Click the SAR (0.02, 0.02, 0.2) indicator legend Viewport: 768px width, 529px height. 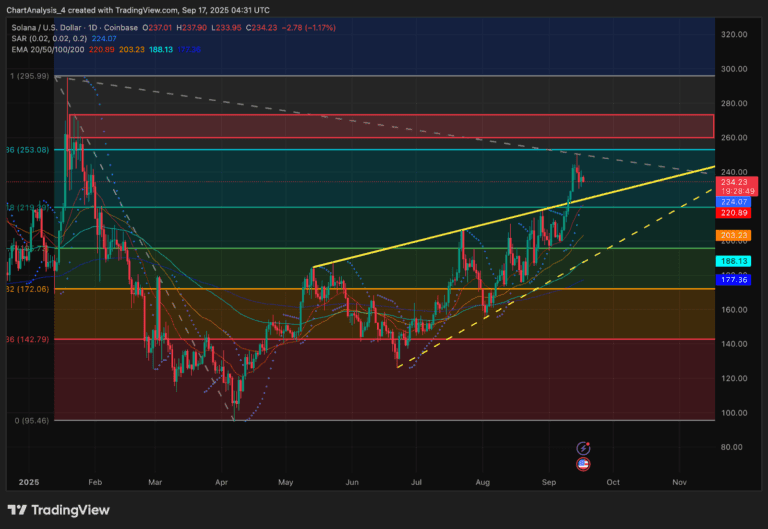click(x=49, y=39)
